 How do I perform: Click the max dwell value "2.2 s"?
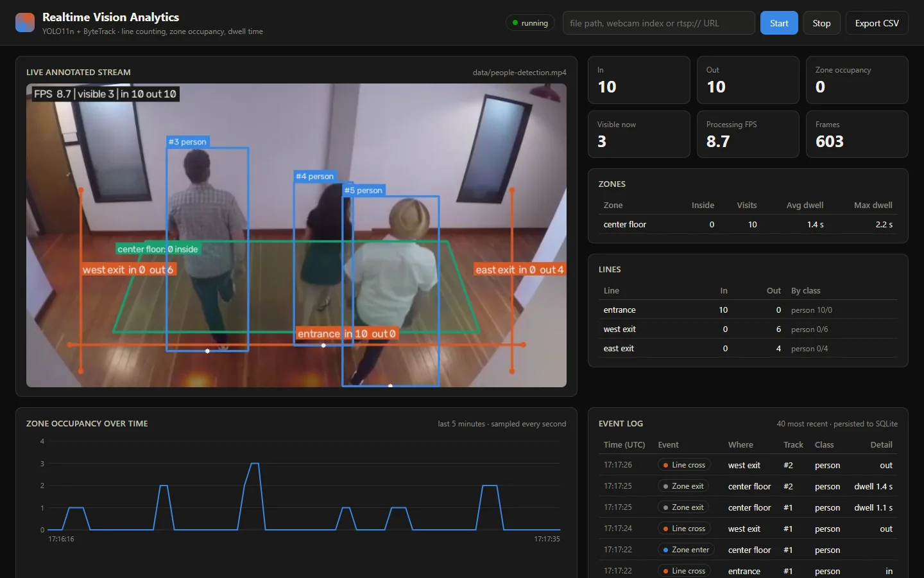point(884,225)
